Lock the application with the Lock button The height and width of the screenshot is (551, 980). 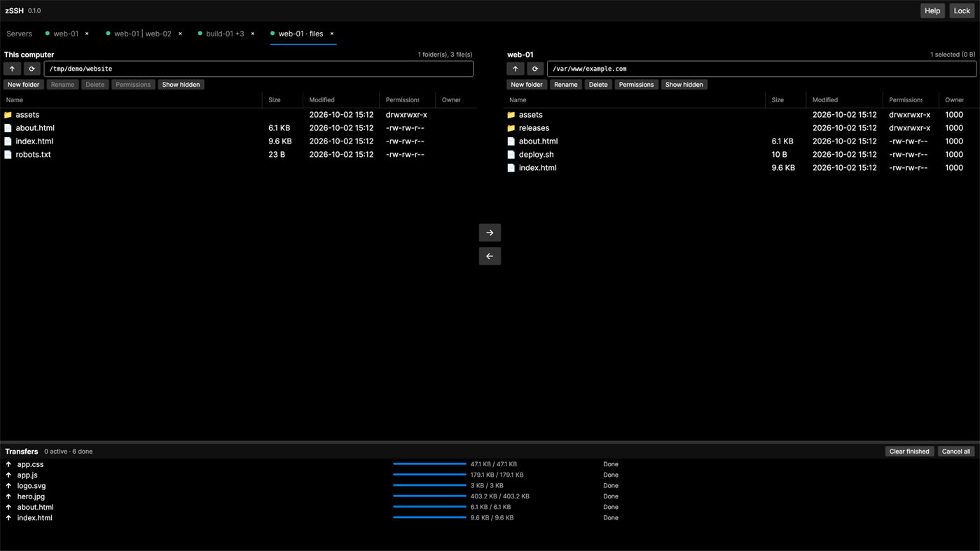[962, 11]
